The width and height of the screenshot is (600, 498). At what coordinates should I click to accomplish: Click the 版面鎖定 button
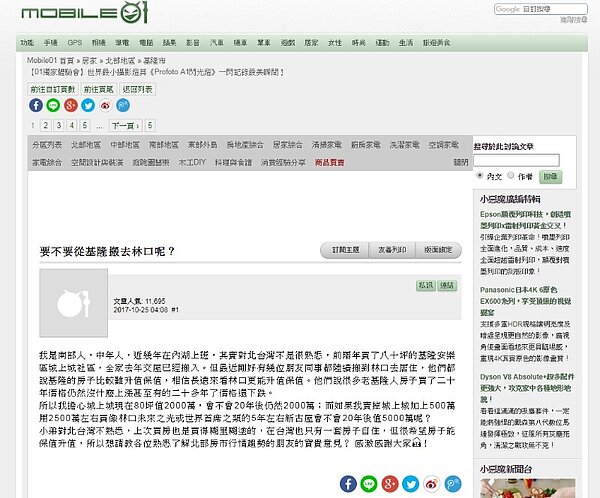[438, 250]
